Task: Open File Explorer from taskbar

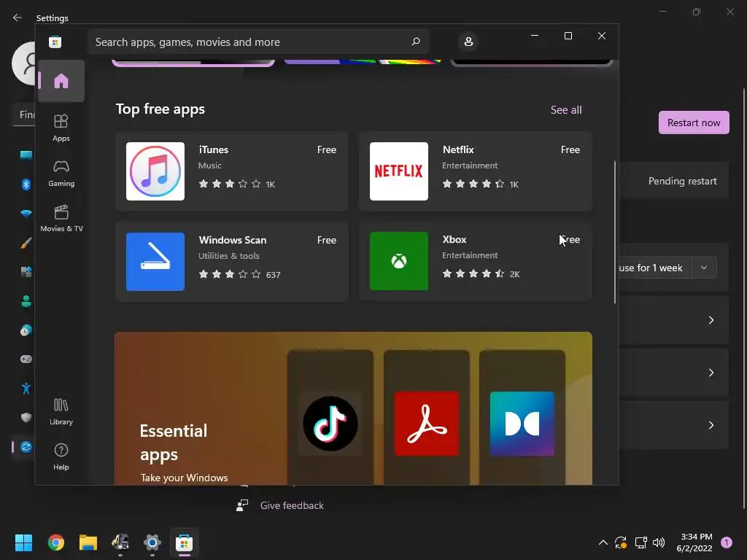Action: (88, 542)
